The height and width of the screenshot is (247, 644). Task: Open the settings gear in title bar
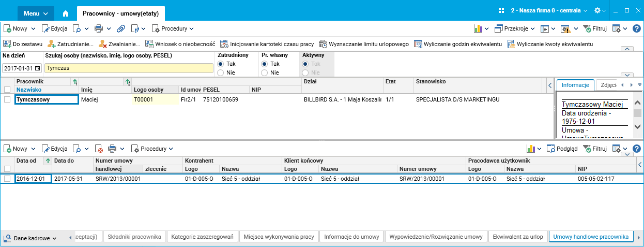[597, 10]
